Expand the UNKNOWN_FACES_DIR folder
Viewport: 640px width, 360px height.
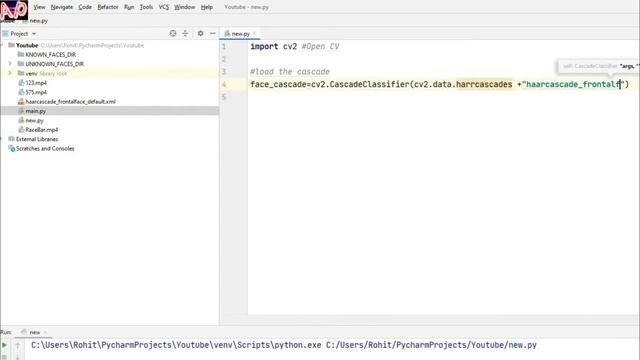tap(10, 64)
